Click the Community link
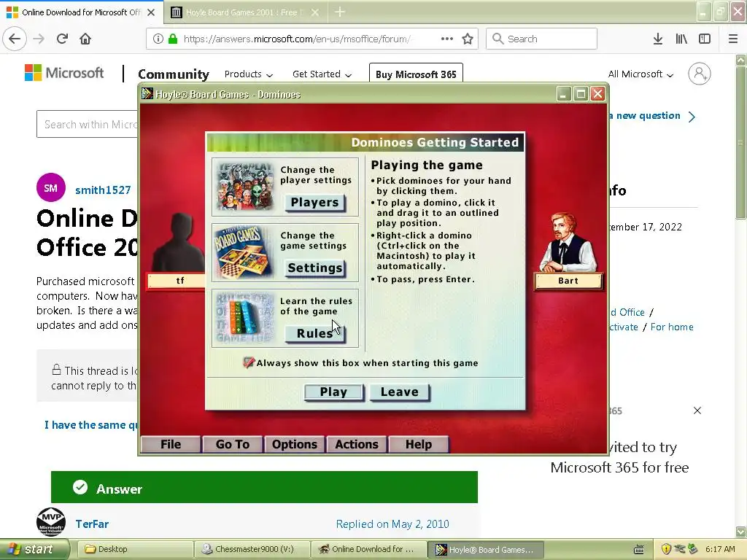 pos(174,74)
